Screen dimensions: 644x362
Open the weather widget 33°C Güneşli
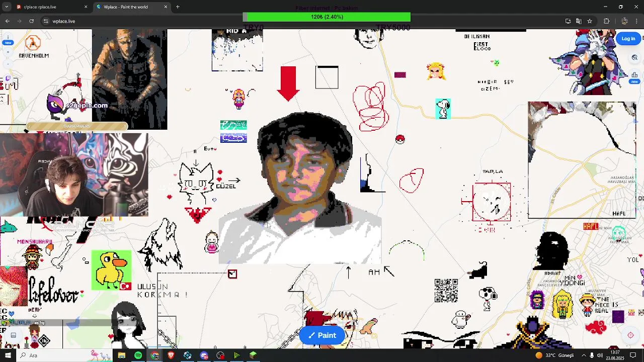(x=554, y=355)
